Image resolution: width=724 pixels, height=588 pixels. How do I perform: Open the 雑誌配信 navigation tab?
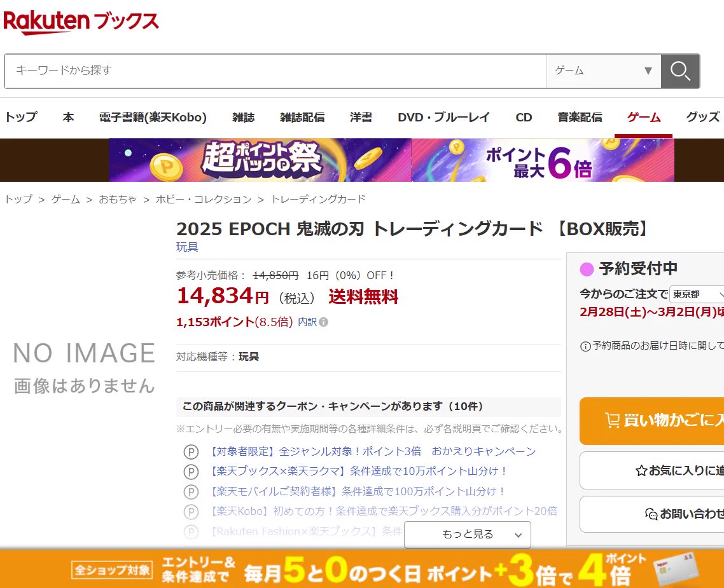302,117
